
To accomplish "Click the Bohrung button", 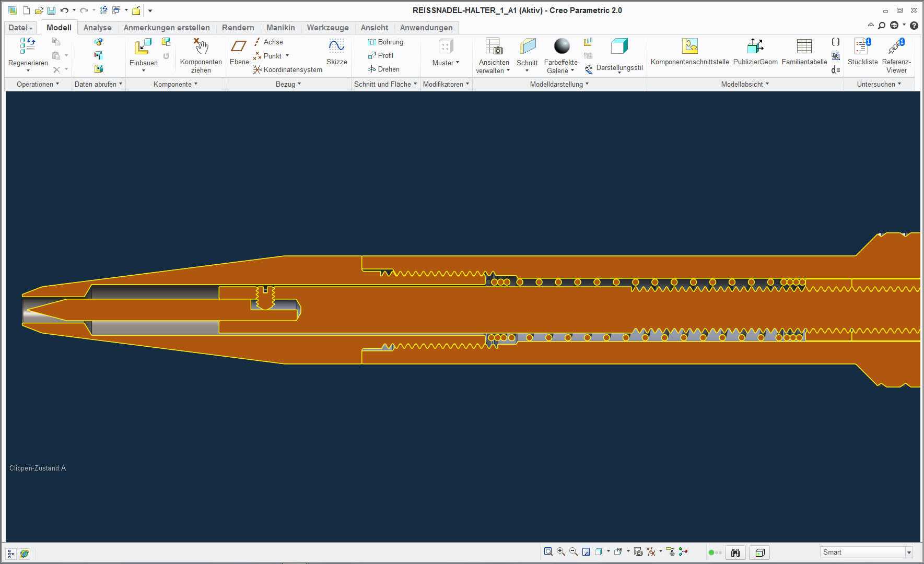I will pyautogui.click(x=385, y=42).
